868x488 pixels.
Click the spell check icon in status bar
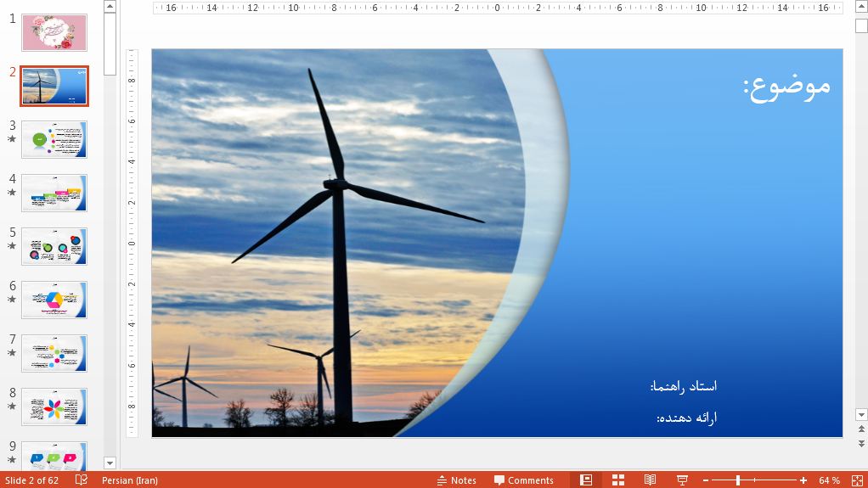point(82,480)
